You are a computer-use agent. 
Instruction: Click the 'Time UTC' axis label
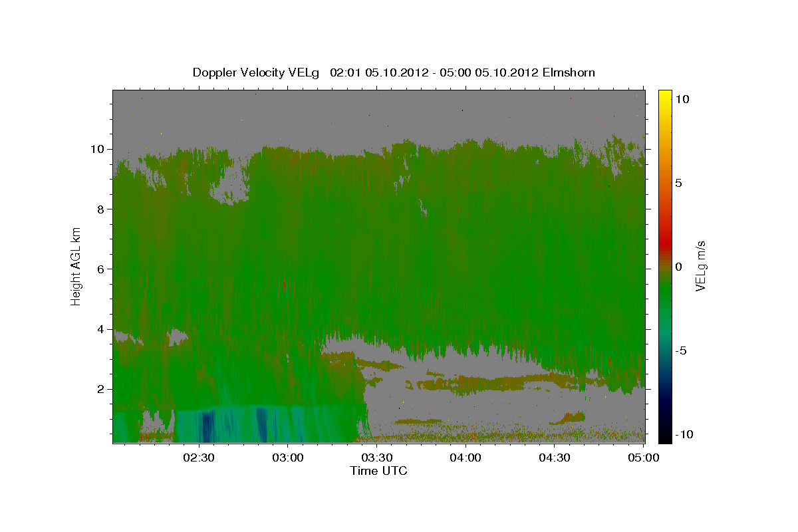point(378,471)
